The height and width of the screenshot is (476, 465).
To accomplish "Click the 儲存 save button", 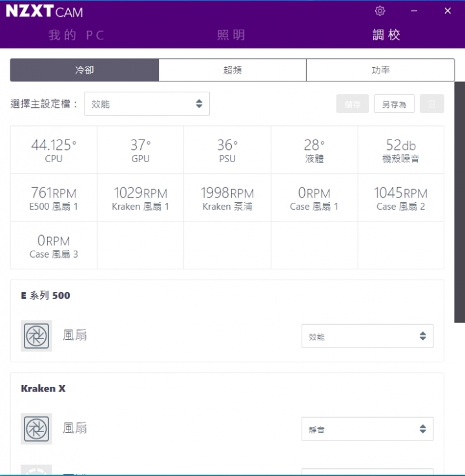I will click(353, 104).
